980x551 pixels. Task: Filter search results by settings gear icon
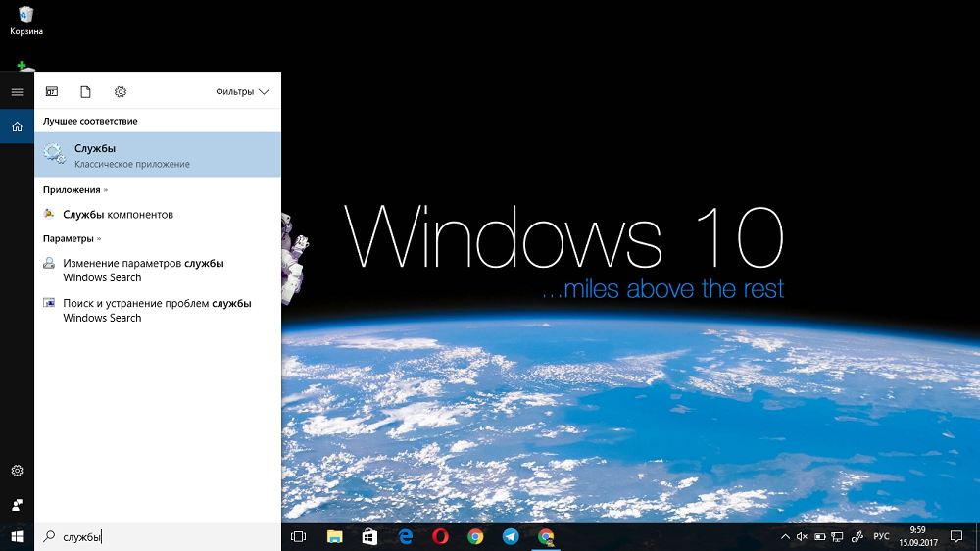(x=121, y=92)
